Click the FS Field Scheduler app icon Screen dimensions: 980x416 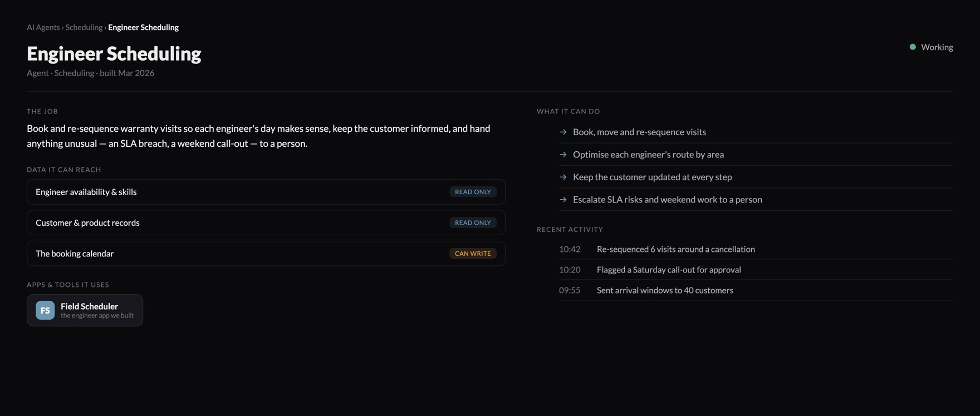click(45, 310)
